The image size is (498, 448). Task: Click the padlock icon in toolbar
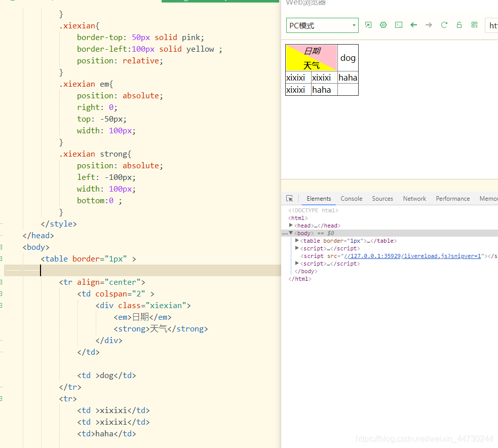click(x=459, y=25)
